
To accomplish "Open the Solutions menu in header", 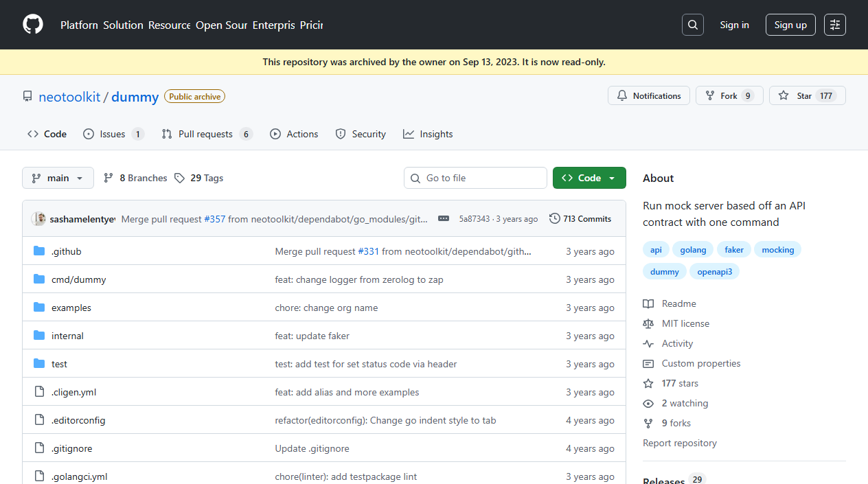I will coord(124,25).
